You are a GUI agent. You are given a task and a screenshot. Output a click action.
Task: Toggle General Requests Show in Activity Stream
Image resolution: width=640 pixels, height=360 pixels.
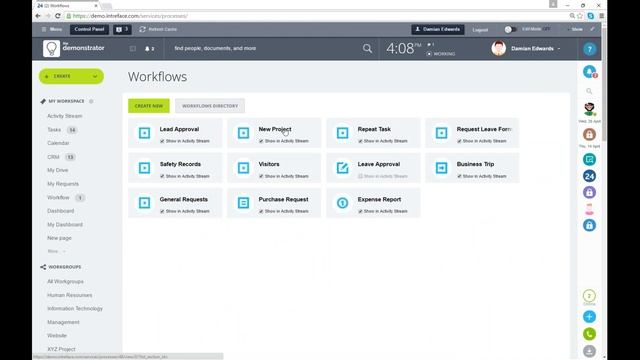click(x=162, y=211)
